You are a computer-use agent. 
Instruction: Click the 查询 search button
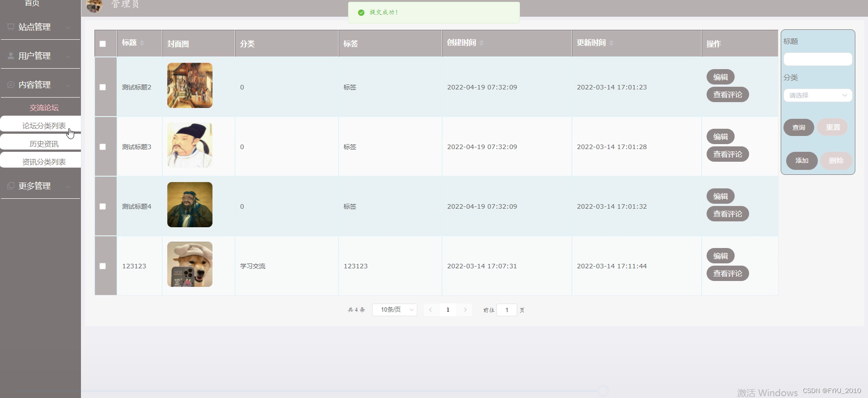[x=798, y=127]
